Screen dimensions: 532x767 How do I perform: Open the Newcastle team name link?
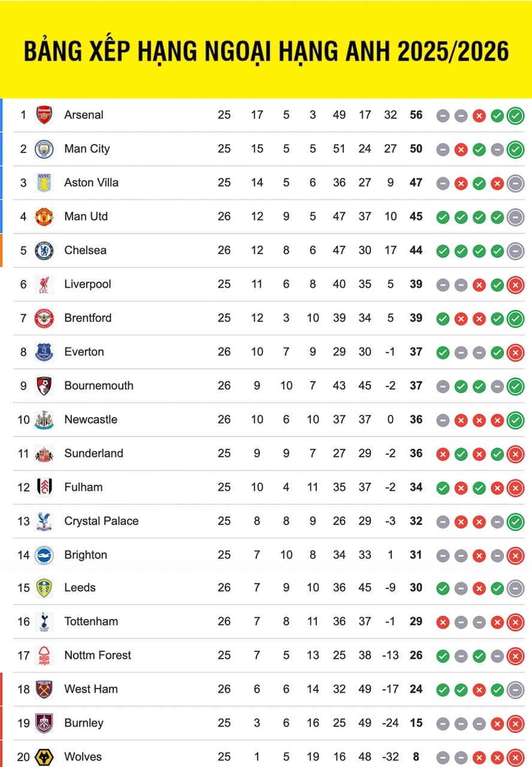tap(90, 419)
